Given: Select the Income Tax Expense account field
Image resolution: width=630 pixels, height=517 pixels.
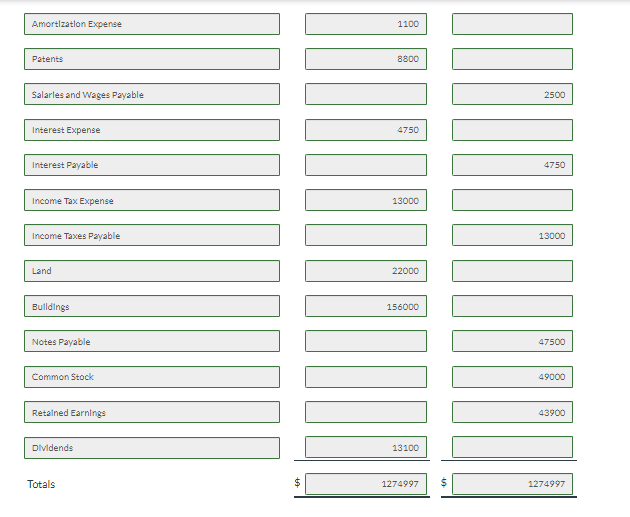Looking at the screenshot, I should point(152,200).
